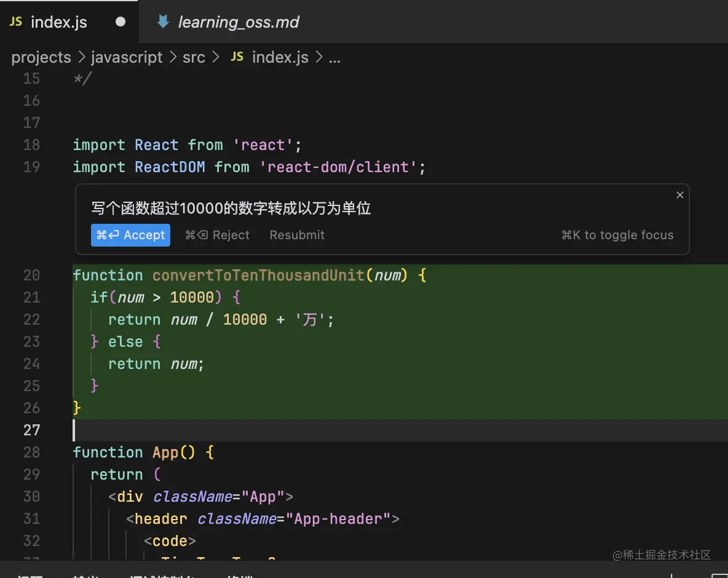Open the 终端 panel tab

click(240, 575)
